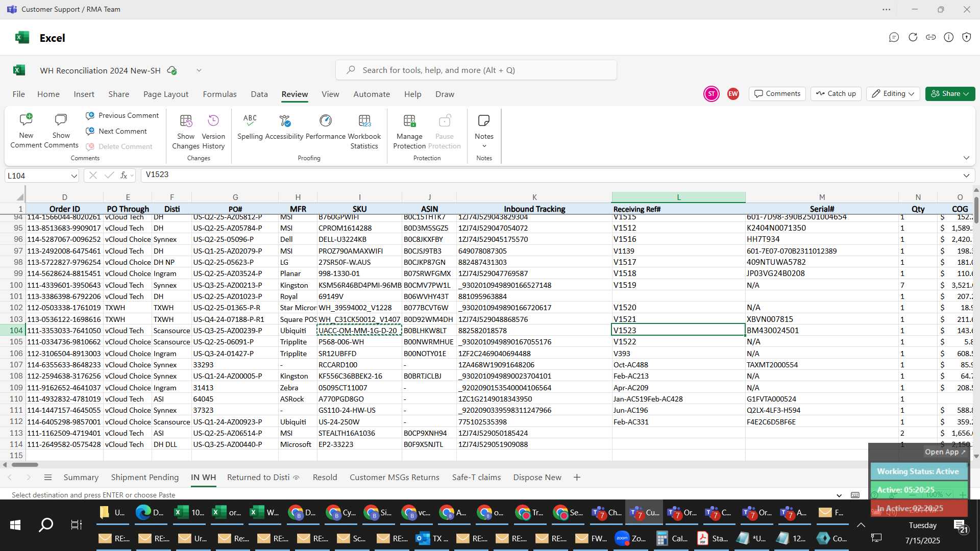Click the reload icon in Teams header
980x551 pixels.
[x=913, y=37]
